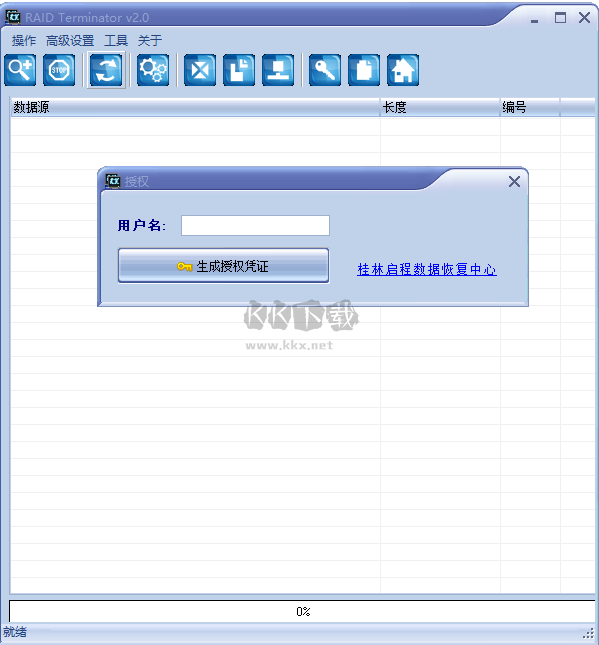
Task: Click the 就绪 status bar text
Action: (15, 632)
